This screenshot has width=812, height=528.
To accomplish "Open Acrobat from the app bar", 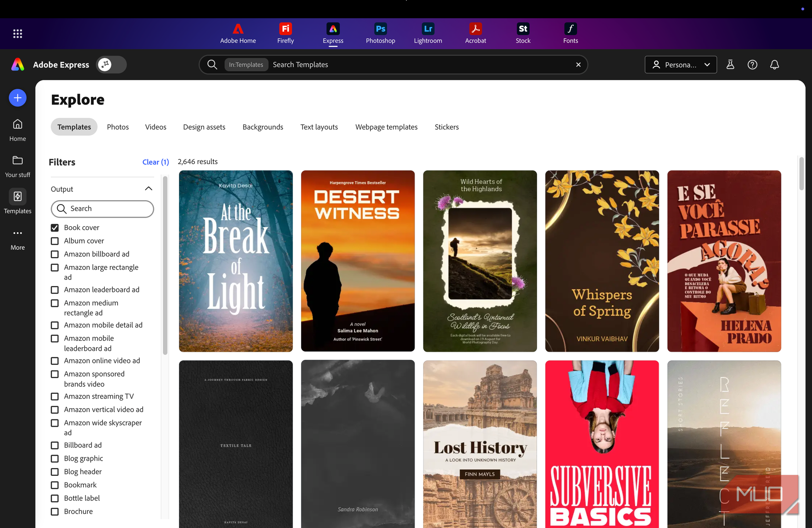I will click(476, 34).
